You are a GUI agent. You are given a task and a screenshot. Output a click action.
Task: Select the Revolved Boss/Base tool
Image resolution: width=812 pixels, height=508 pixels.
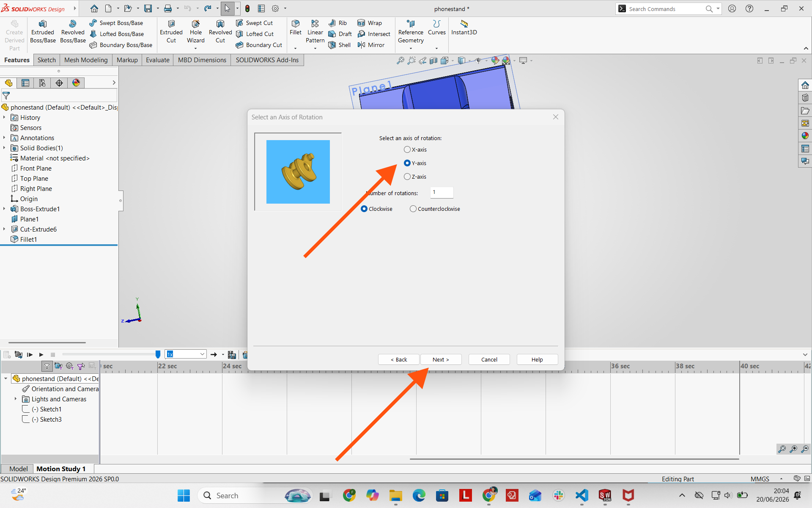pos(73,32)
